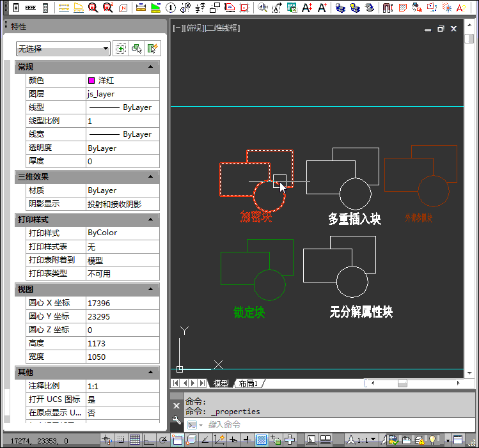
Task: Click the large A+ text toolbar icon
Action: point(307,8)
